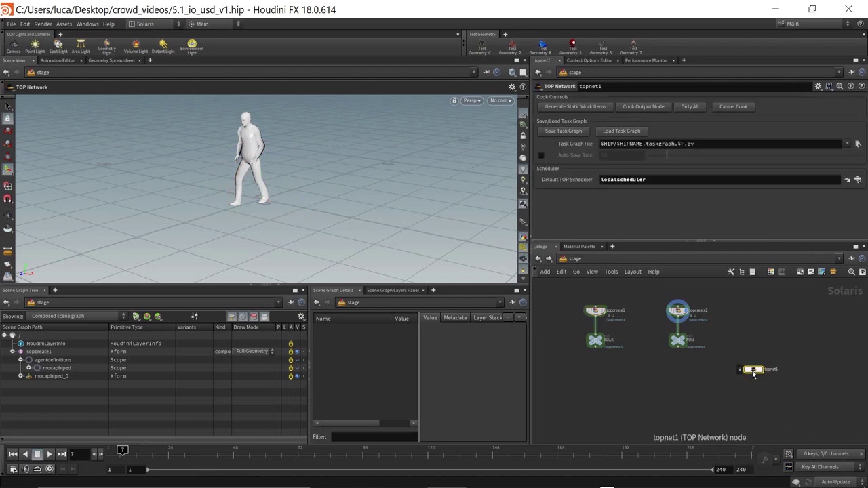The width and height of the screenshot is (868, 488).
Task: Click the timeline playhead at frame 7
Action: (x=122, y=451)
